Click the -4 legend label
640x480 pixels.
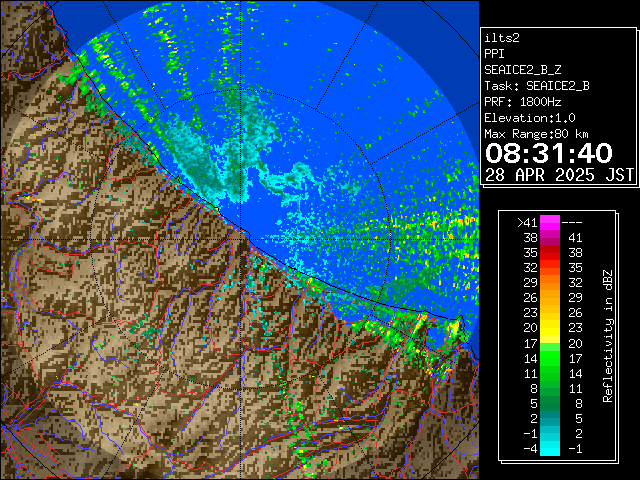(x=530, y=449)
